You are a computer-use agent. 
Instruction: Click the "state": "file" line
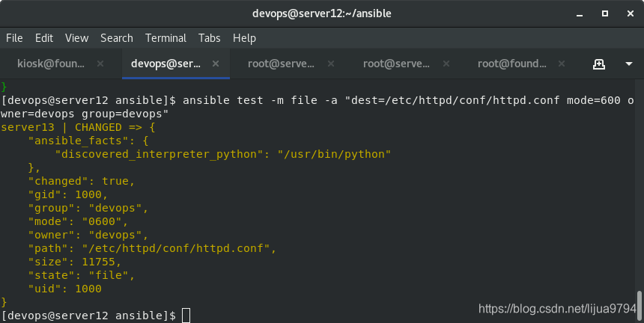pos(82,275)
